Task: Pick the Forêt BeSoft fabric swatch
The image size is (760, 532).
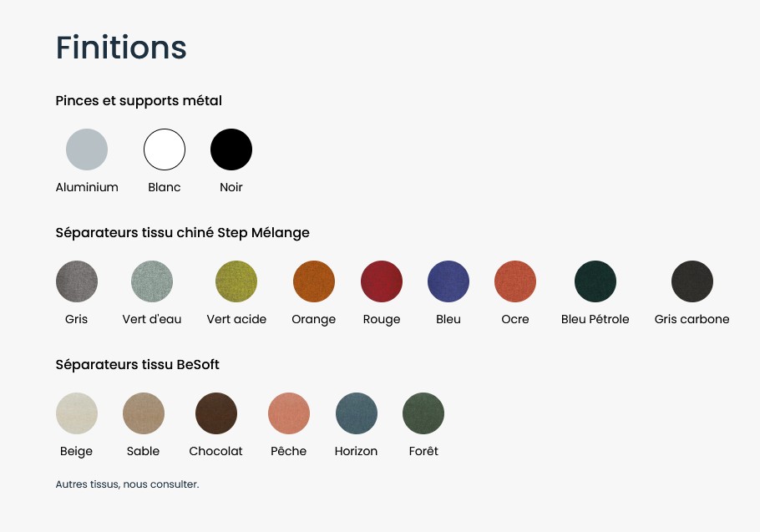Action: tap(423, 413)
